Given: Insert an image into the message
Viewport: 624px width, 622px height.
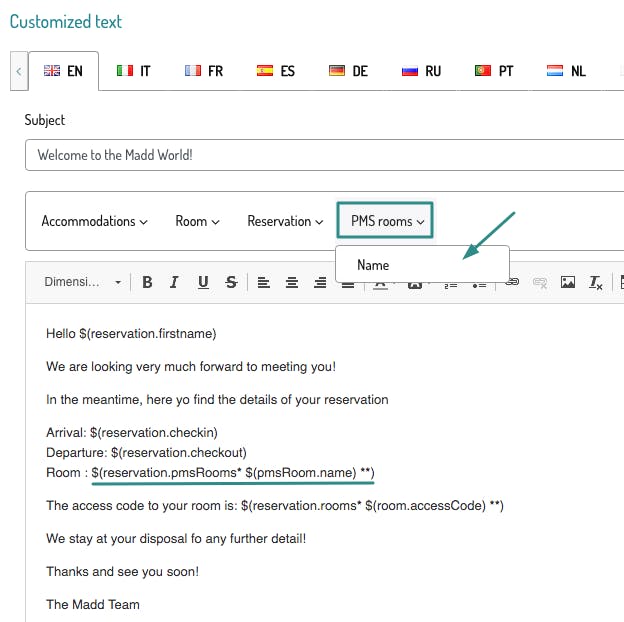Looking at the screenshot, I should click(x=568, y=283).
